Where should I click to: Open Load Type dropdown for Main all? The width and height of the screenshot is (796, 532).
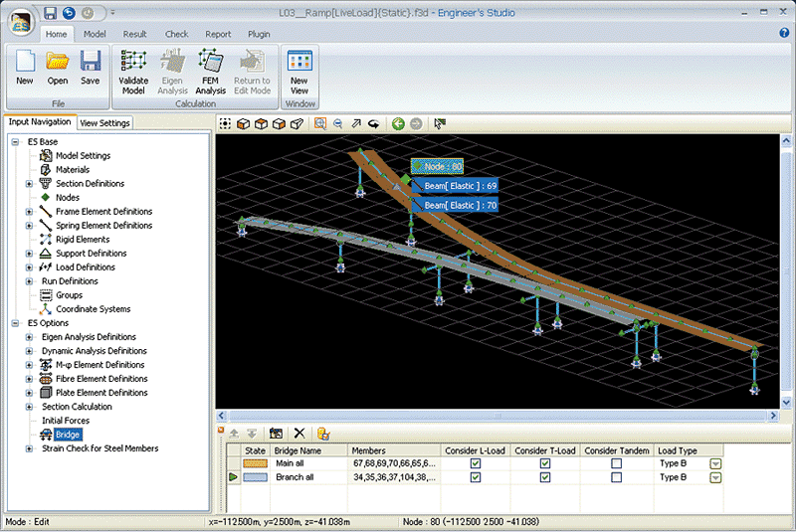click(x=714, y=463)
